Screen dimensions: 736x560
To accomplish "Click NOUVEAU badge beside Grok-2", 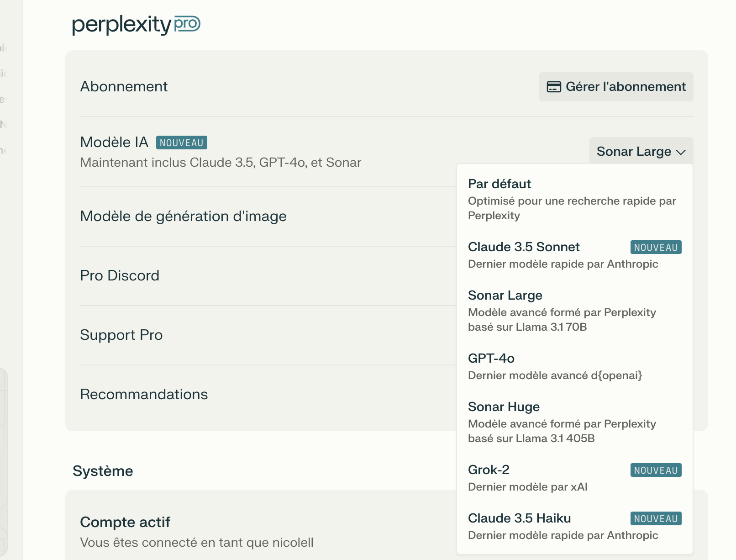I will pyautogui.click(x=656, y=470).
